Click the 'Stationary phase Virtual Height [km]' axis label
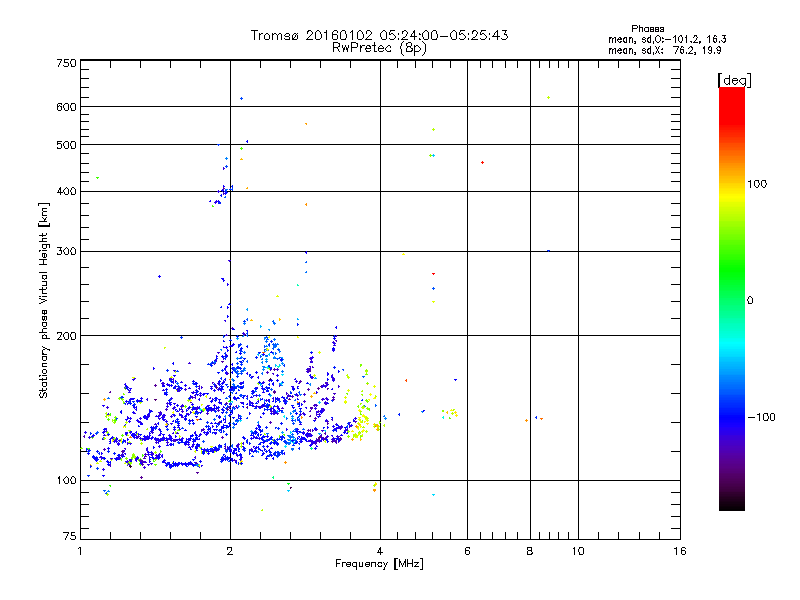Viewport: 800px width, 600px height. 44,301
